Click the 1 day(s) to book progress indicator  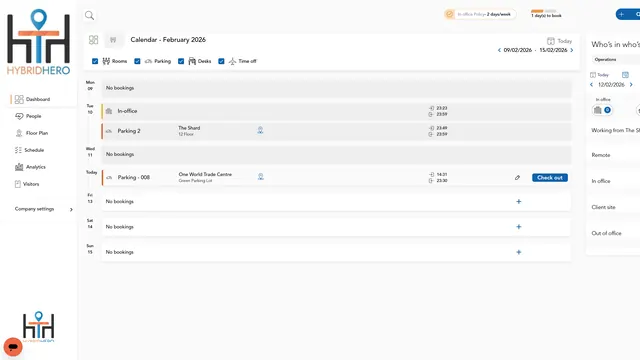point(546,13)
